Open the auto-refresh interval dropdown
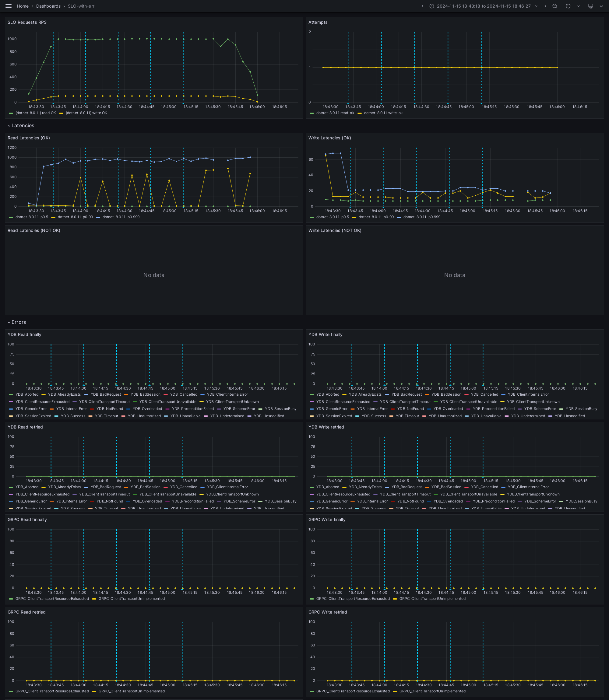This screenshot has width=609, height=700. point(579,6)
